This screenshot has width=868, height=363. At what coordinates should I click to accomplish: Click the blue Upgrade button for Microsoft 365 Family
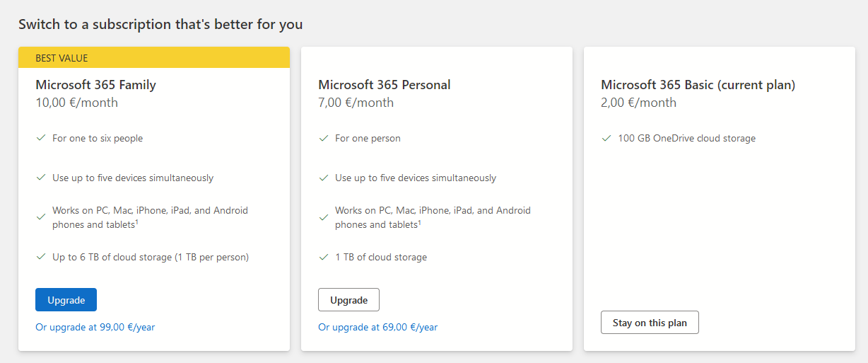[66, 300]
